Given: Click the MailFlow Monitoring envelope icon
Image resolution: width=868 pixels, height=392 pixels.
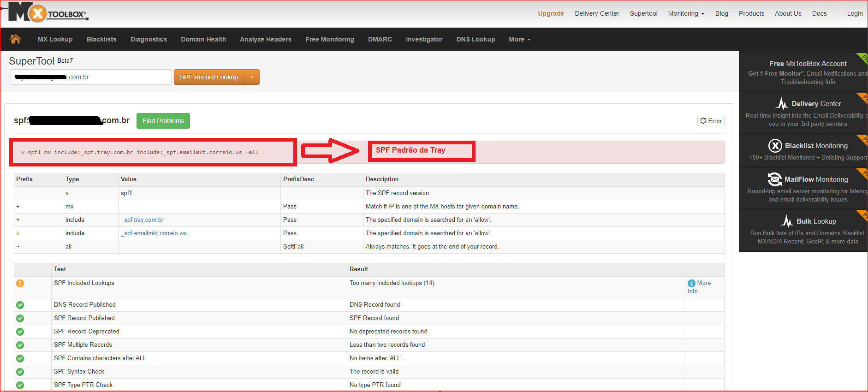Looking at the screenshot, I should [774, 179].
